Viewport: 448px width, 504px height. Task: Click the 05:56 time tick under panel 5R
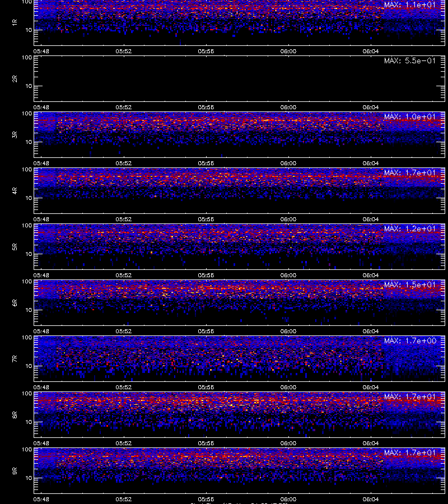pos(206,275)
